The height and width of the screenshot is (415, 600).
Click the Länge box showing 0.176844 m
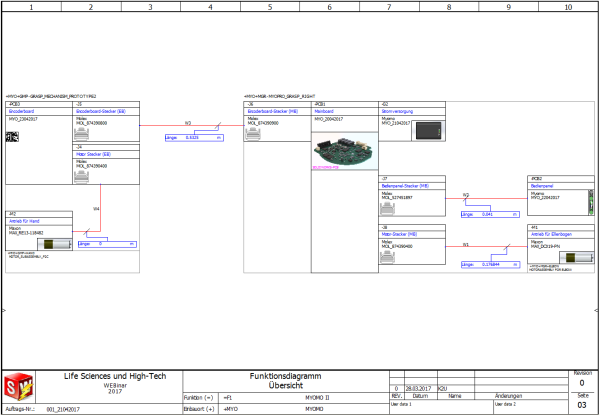[490, 264]
